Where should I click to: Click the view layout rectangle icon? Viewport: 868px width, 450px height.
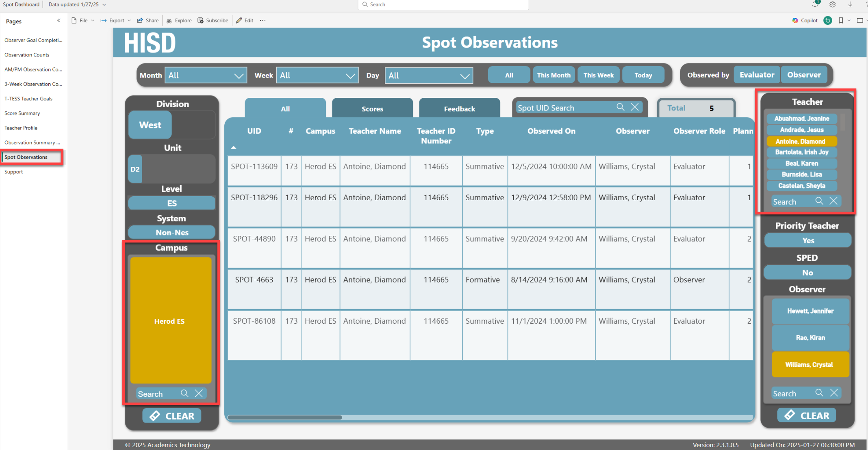pyautogui.click(x=860, y=20)
